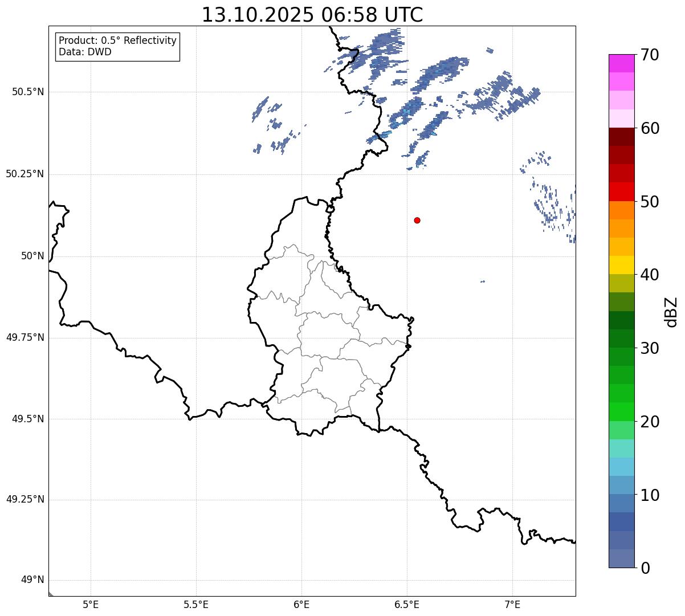Select the "Data: DWD" legend line

tap(85, 52)
